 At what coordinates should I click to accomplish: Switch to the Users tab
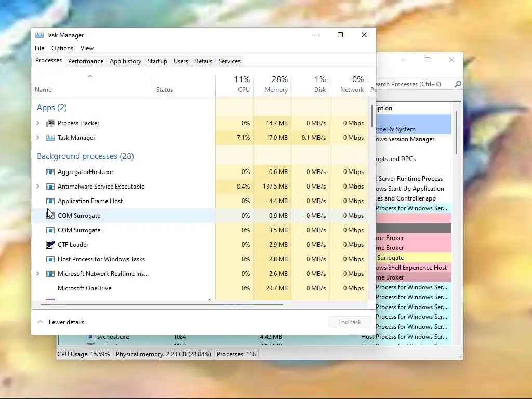click(180, 61)
